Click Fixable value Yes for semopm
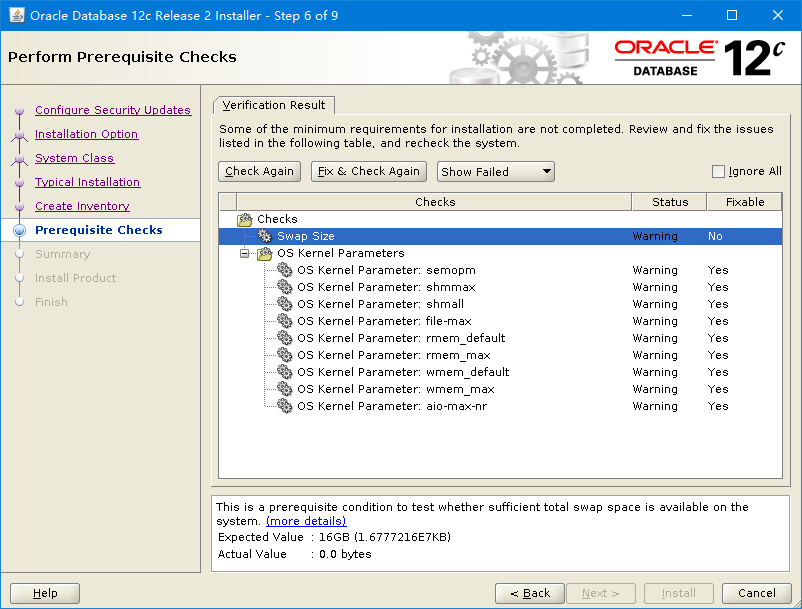Screen dimensions: 802x609 [718, 270]
